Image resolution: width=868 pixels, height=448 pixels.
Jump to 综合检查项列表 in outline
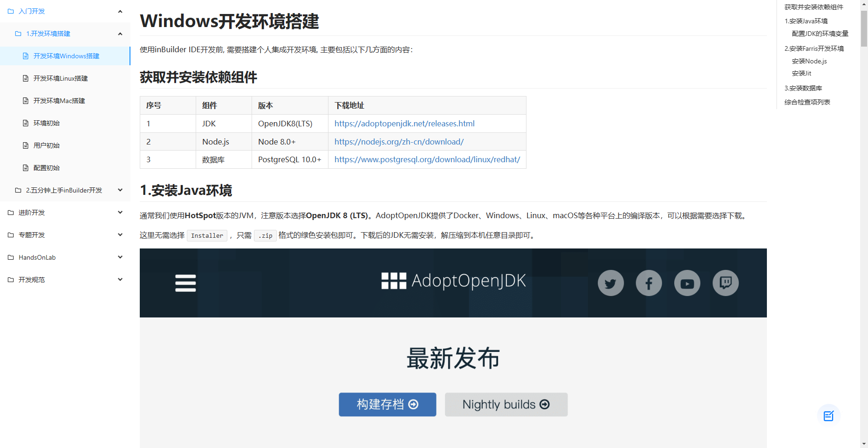click(x=807, y=102)
